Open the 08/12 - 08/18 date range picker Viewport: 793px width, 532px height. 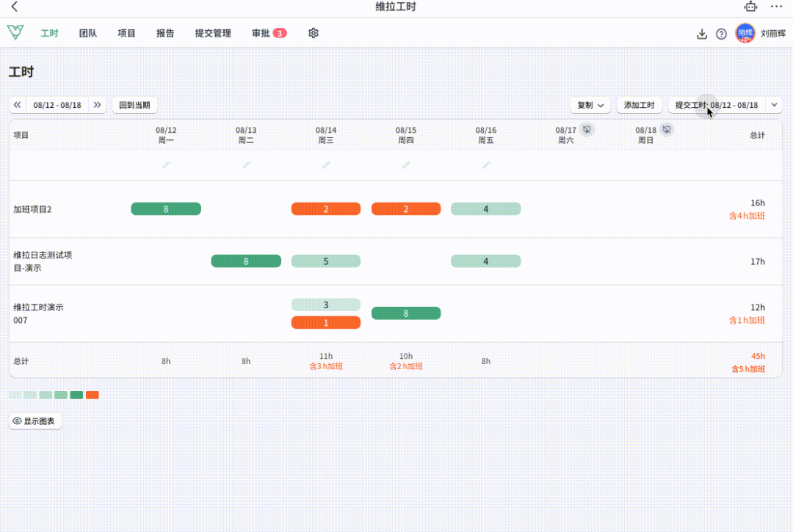(x=57, y=105)
